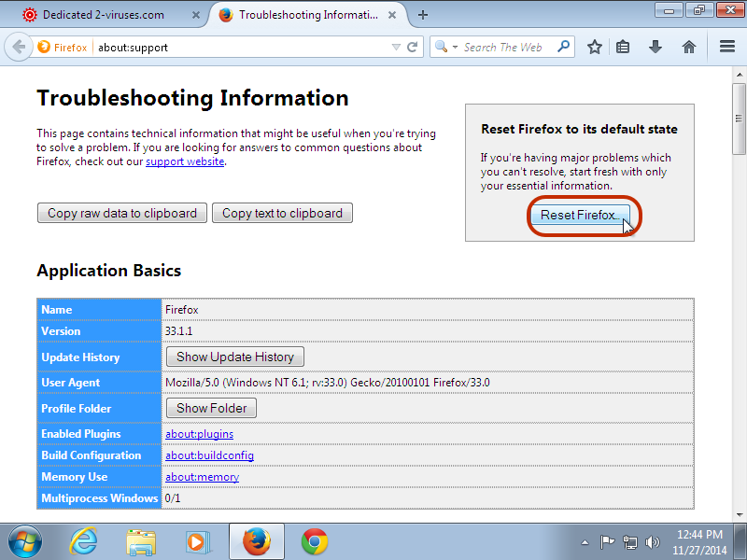This screenshot has height=560, width=747.
Task: Bookmark this page with the star icon
Action: pyautogui.click(x=594, y=47)
